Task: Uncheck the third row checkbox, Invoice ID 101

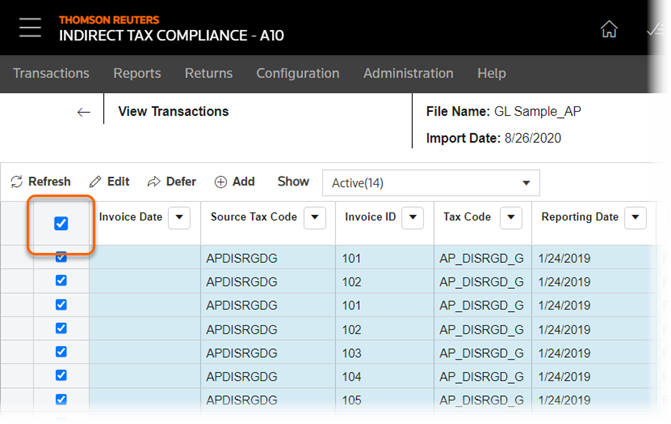Action: [x=61, y=304]
